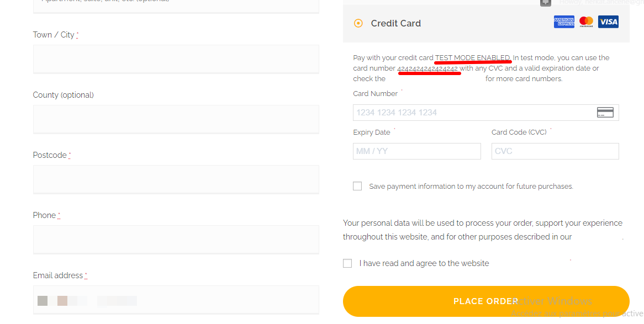Click the avatar icon at top right
The height and width of the screenshot is (324, 644).
546,2
